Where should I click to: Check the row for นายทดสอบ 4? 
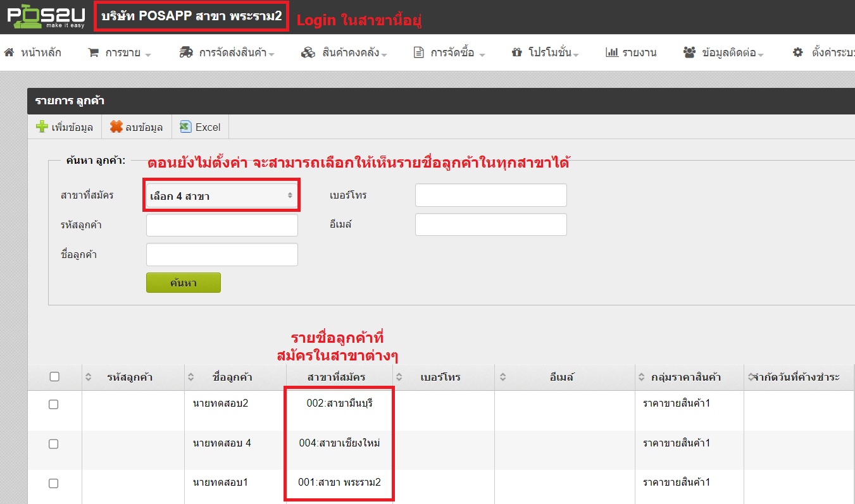[54, 444]
